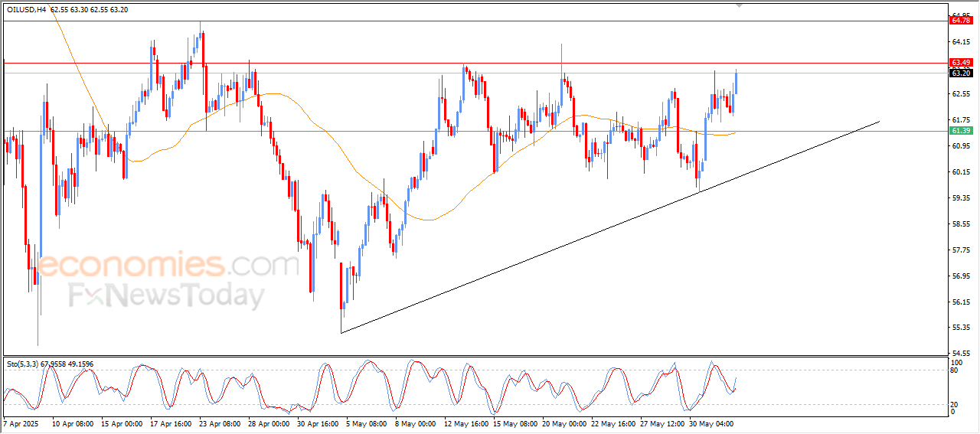This screenshot has height=434, width=980.
Task: Click the 7 Apr 2025 date label
Action: coord(20,423)
